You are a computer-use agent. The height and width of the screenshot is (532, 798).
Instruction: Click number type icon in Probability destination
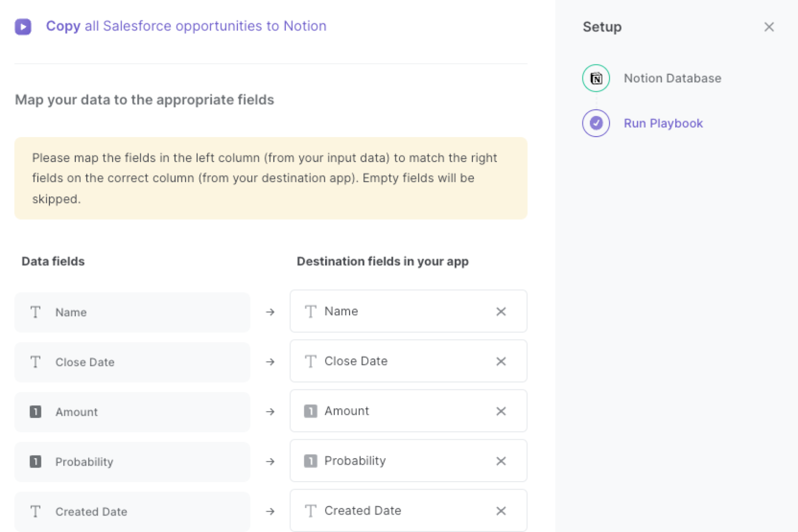(x=311, y=461)
